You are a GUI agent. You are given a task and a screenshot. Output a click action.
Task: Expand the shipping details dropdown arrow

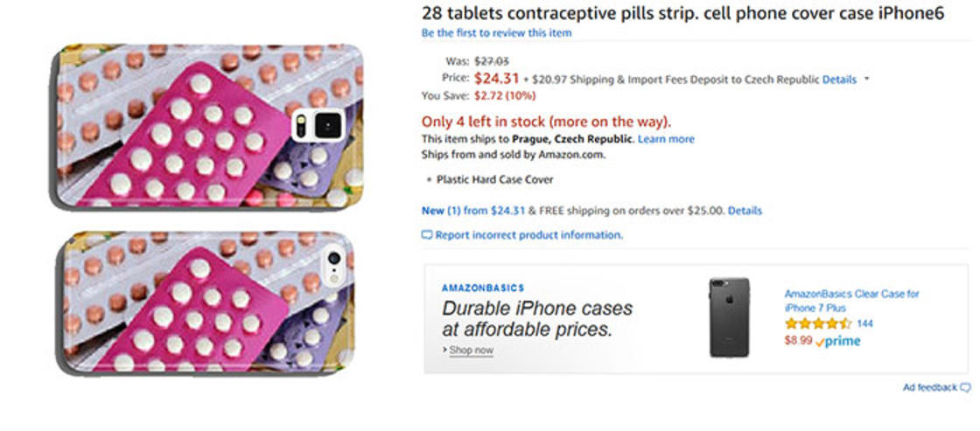pos(866,79)
